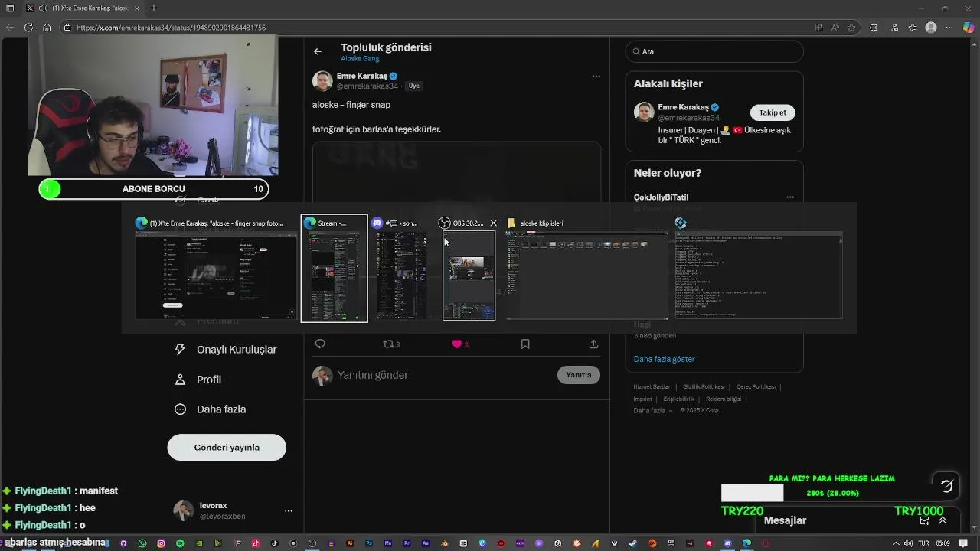Open the volume control in system tray
Viewport: 980px width, 551px height.
(x=908, y=543)
